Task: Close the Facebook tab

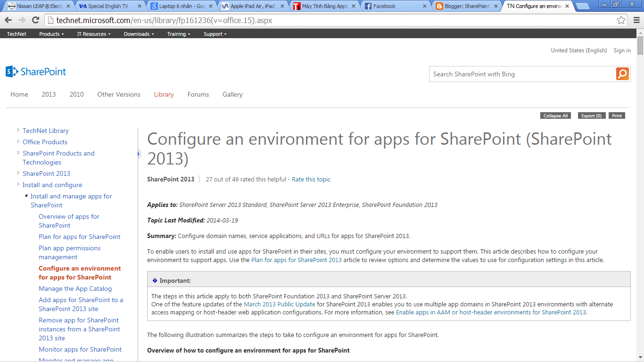Action: pos(425,6)
